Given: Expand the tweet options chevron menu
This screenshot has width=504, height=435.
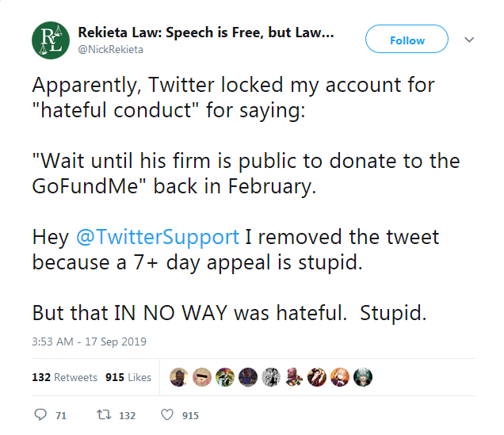Looking at the screenshot, I should point(469,40).
